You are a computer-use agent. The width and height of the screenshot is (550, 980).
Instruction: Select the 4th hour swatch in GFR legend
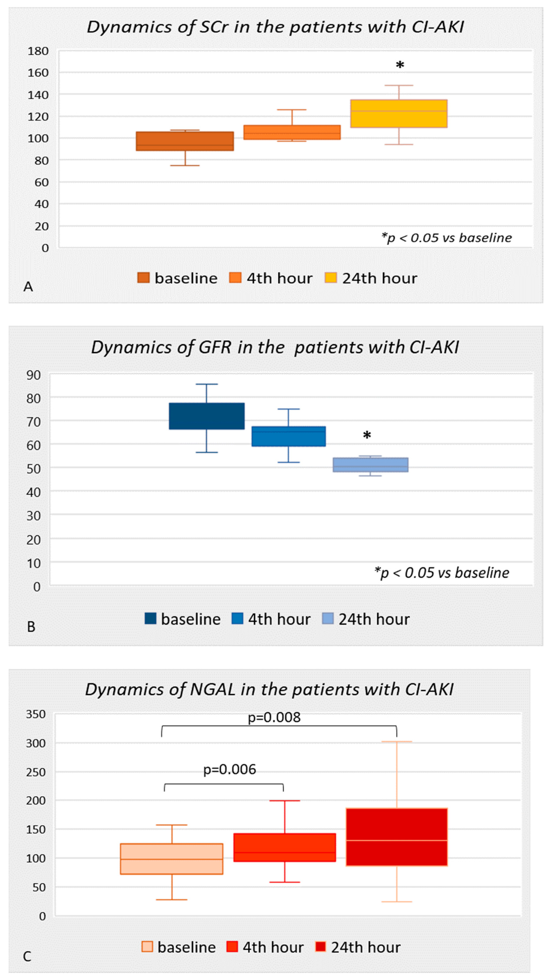point(238,619)
